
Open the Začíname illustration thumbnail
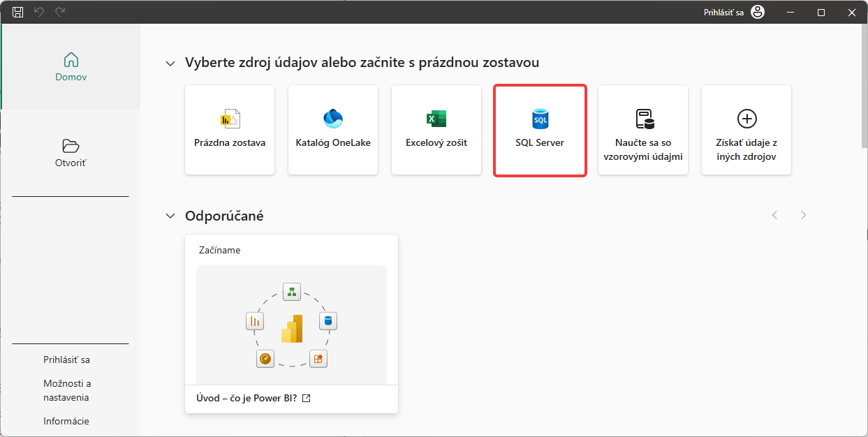click(291, 325)
